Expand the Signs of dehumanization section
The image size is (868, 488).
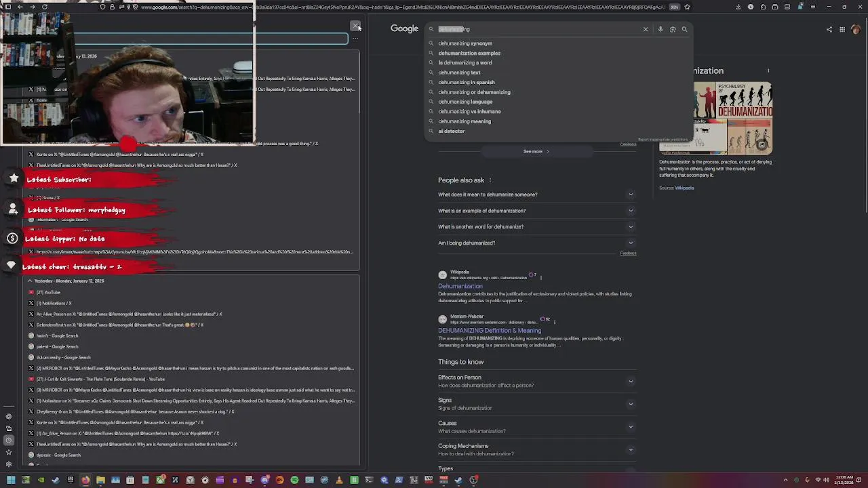536,404
